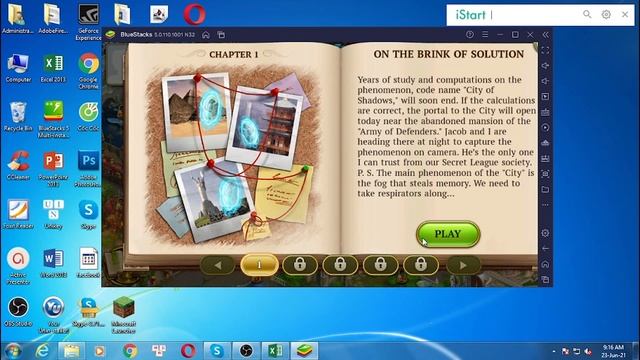
Task: Decrease BlueStacks volume from sidebar
Action: [545, 81]
